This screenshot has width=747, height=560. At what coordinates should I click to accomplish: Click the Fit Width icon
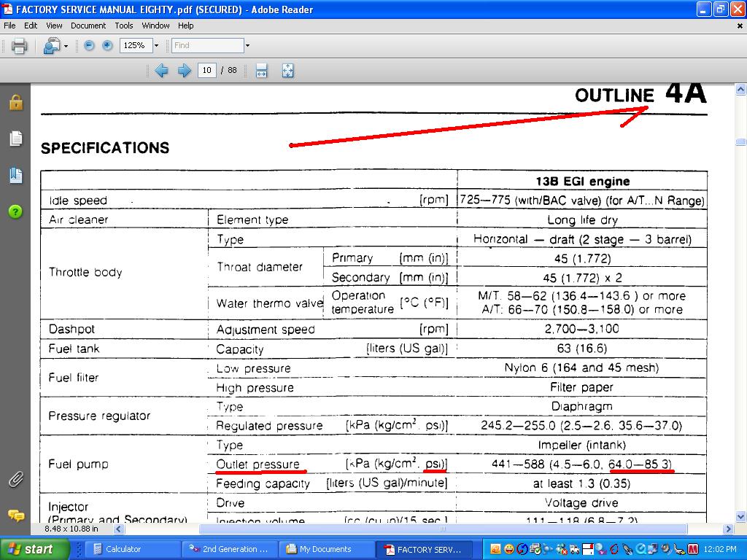[261, 71]
